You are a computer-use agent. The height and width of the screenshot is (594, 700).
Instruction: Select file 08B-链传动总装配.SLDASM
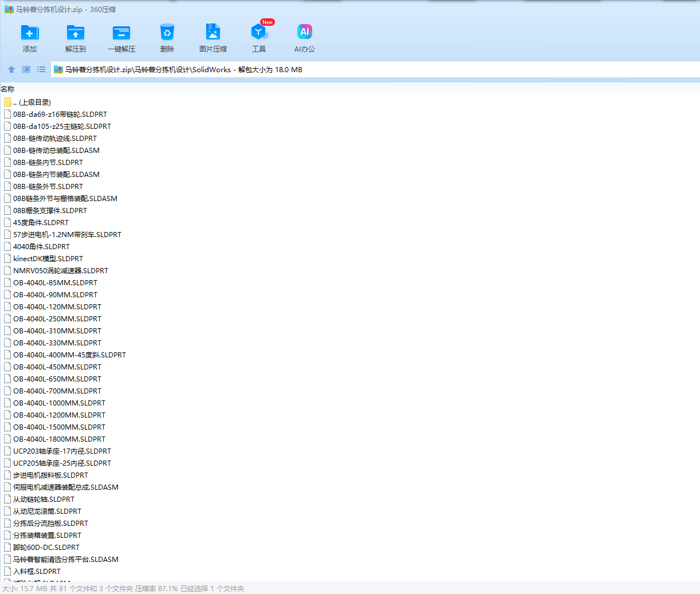point(57,151)
